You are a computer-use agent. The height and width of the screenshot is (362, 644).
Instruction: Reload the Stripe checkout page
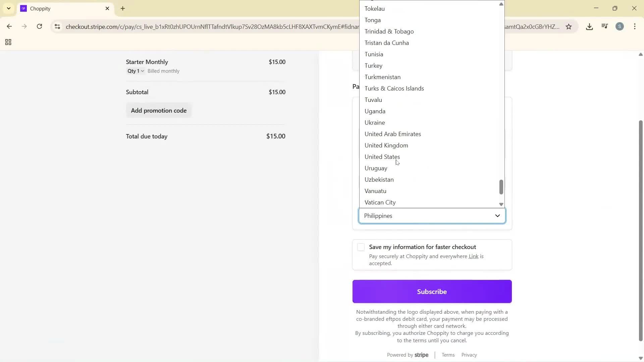[x=40, y=26]
